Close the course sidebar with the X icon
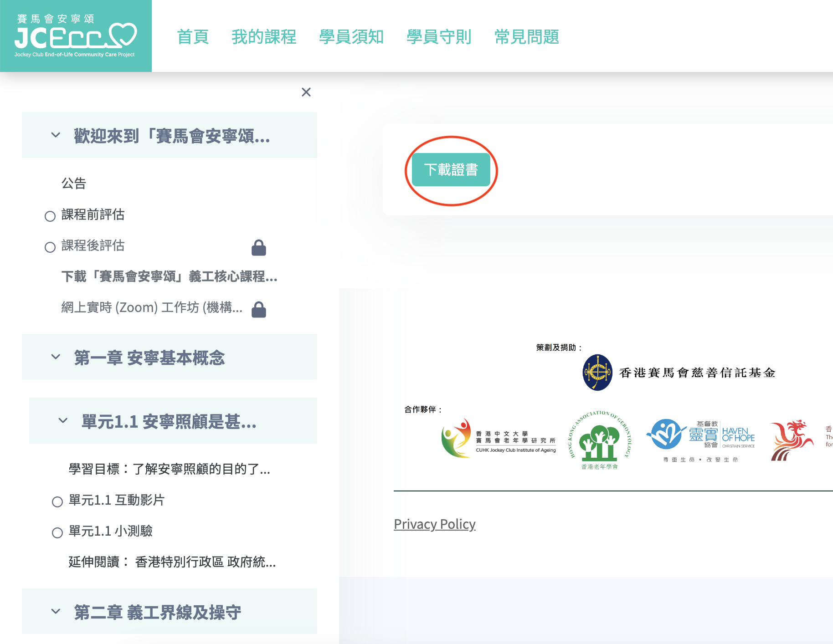Image resolution: width=833 pixels, height=644 pixels. tap(306, 92)
